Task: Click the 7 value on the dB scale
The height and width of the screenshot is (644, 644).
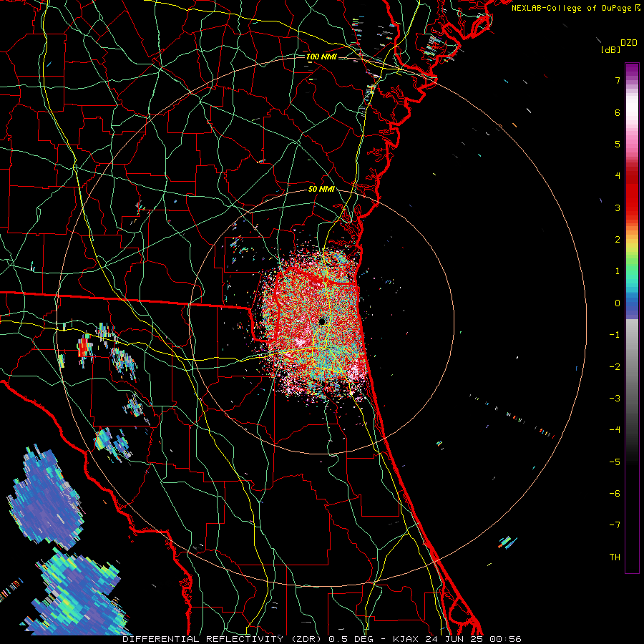Action: (x=618, y=80)
